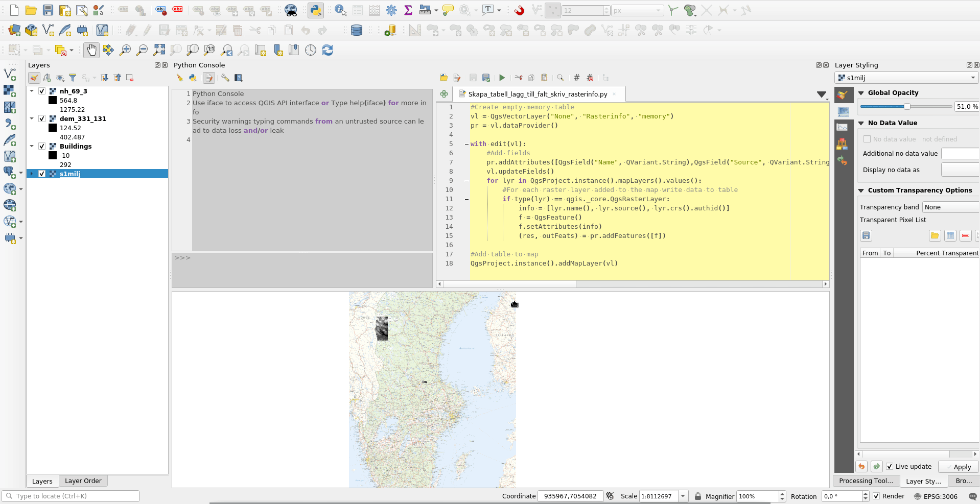Screen dimensions: 980x504
Task: Open the layer selector dropdown showing s1milj
Action: (906, 78)
